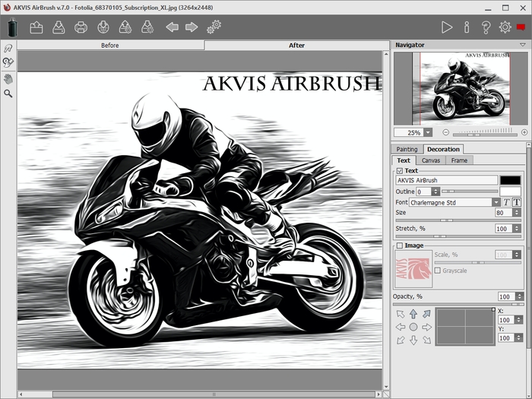Viewport: 532px width, 399px height.
Task: Open preferences with the gear icon
Action: (505, 27)
